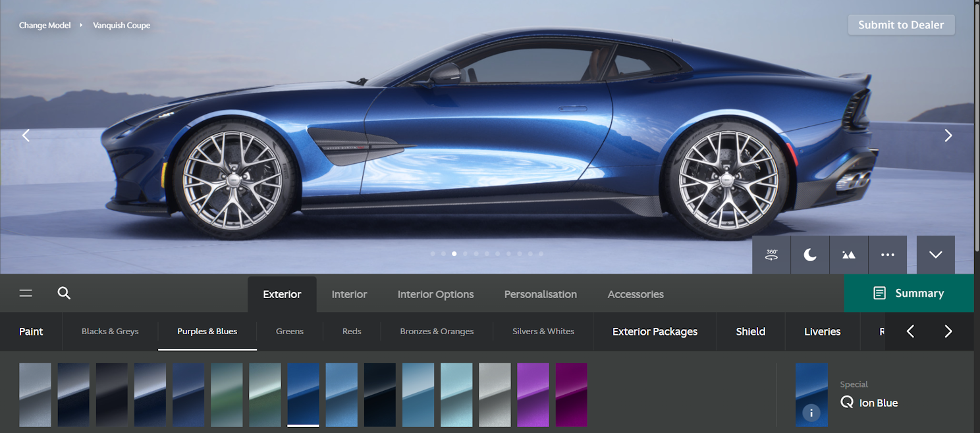Click the 'Special' label text
Screen dimensions: 980x433
tap(854, 384)
